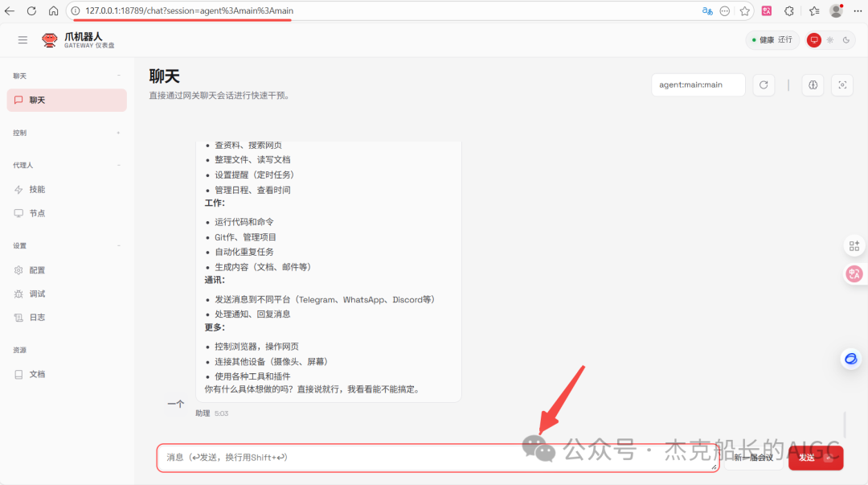This screenshot has width=868, height=485.
Task: Click the red 发送 send button
Action: [x=816, y=458]
